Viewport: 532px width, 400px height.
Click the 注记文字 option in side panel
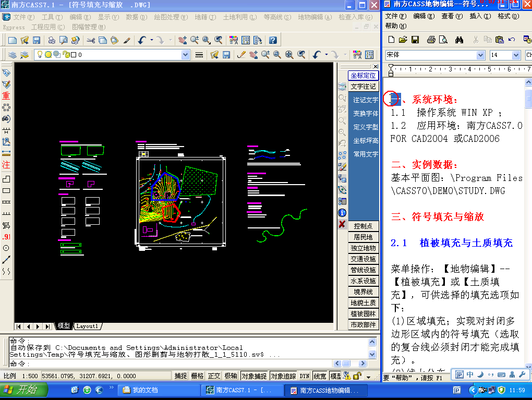coord(366,100)
